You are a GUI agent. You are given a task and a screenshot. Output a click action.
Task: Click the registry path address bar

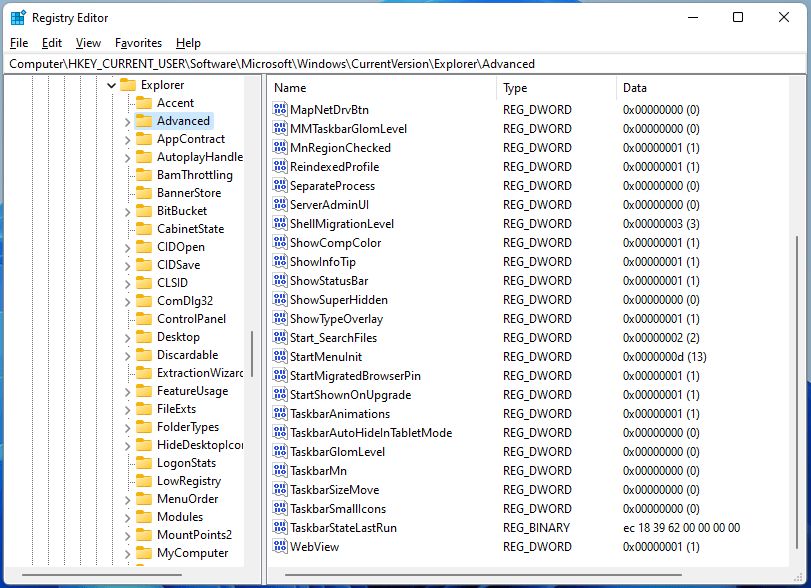pyautogui.click(x=406, y=64)
